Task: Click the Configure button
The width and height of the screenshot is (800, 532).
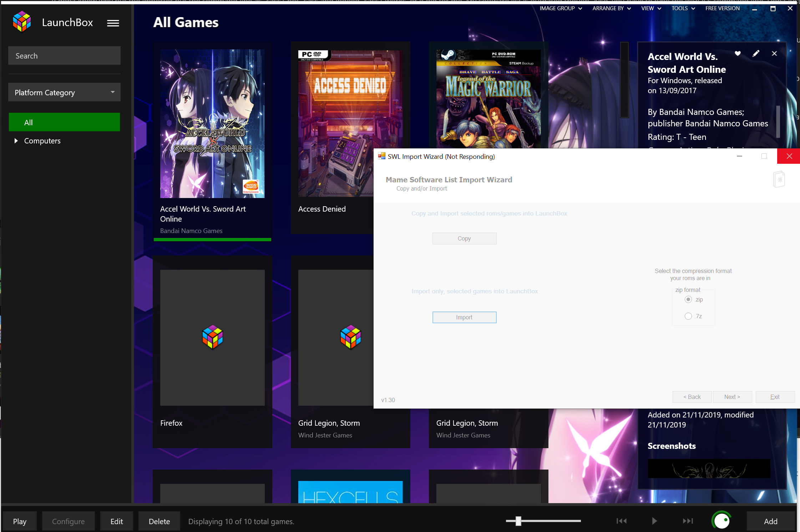Action: [68, 521]
